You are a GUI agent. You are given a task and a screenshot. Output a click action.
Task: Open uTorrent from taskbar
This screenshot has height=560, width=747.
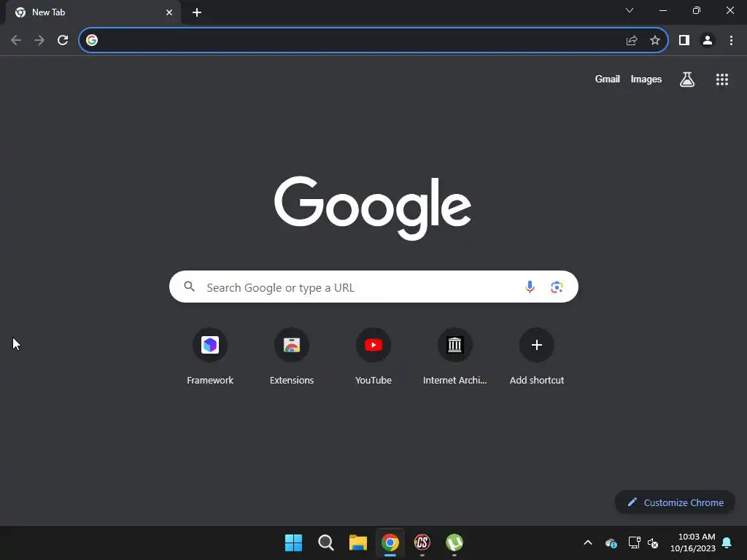(454, 542)
